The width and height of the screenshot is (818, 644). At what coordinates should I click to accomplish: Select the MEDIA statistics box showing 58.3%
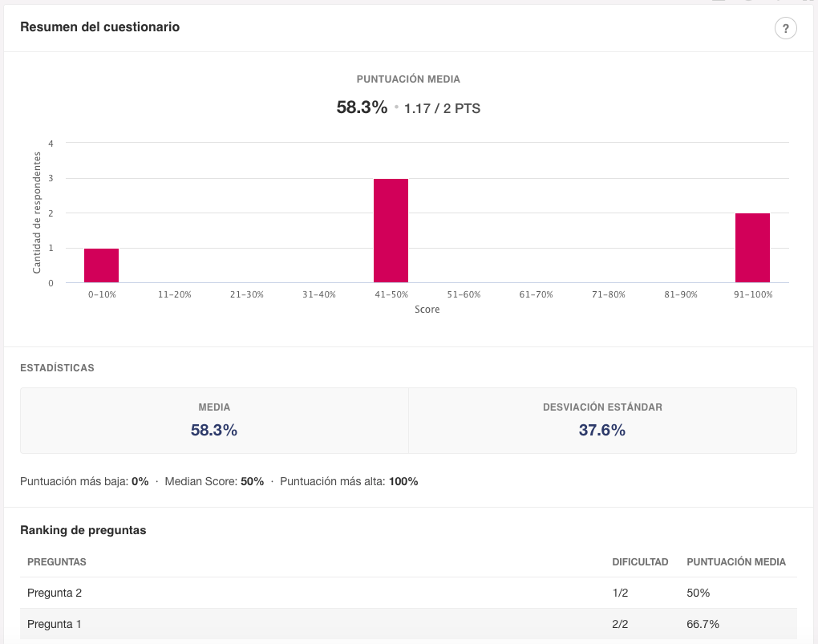click(x=213, y=419)
